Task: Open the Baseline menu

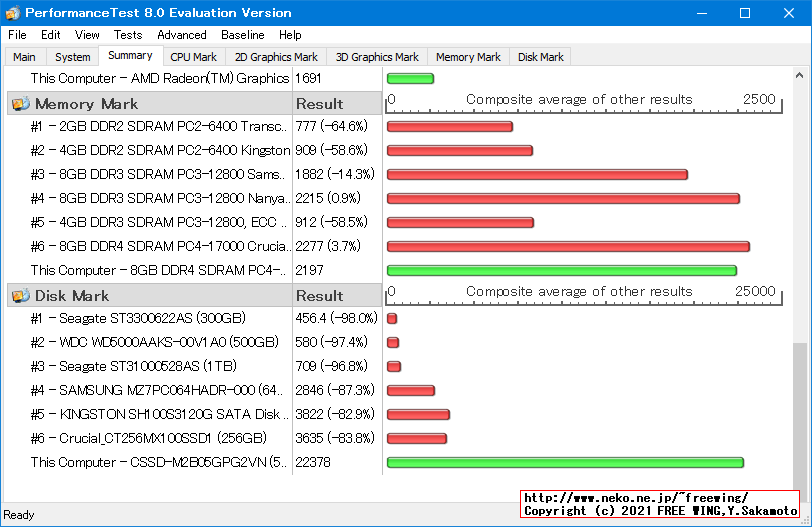Action: pos(243,35)
